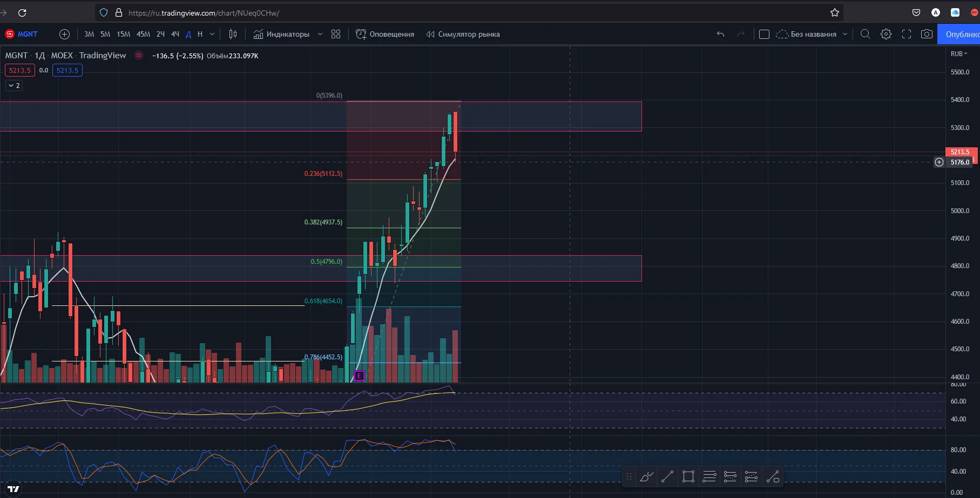
Task: Expand the layout management dropdown arrow
Action: tap(845, 34)
